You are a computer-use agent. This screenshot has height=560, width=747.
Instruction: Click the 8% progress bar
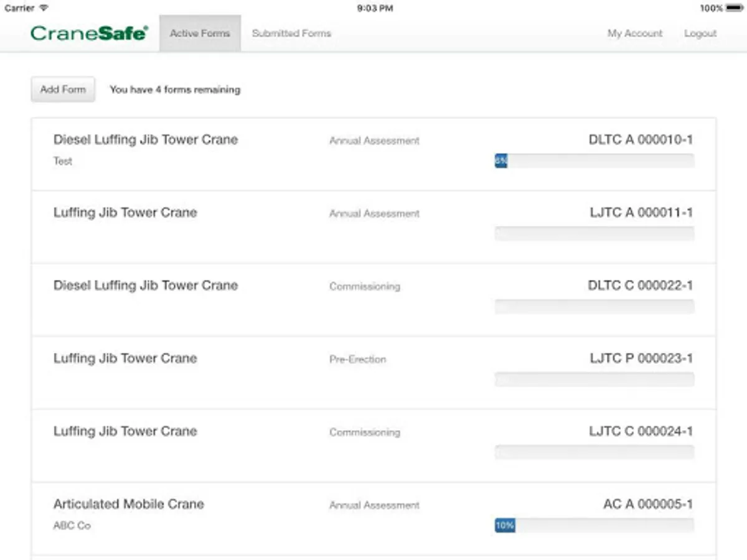(594, 161)
